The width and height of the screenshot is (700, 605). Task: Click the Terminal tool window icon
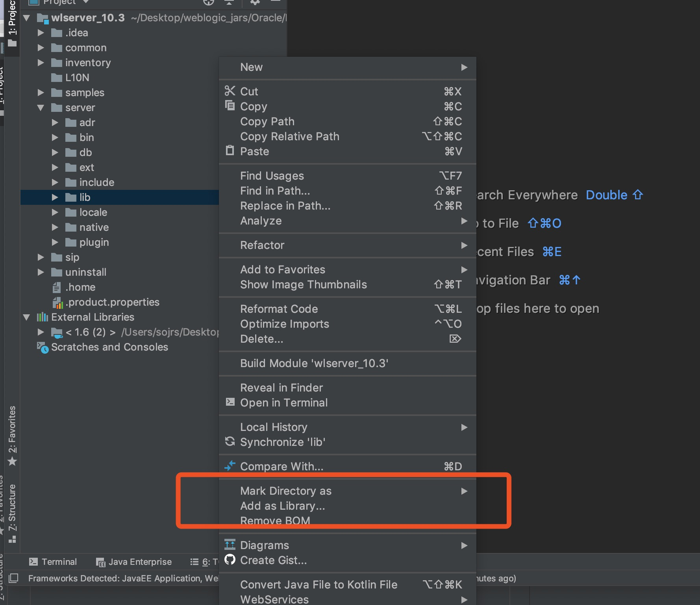click(33, 562)
